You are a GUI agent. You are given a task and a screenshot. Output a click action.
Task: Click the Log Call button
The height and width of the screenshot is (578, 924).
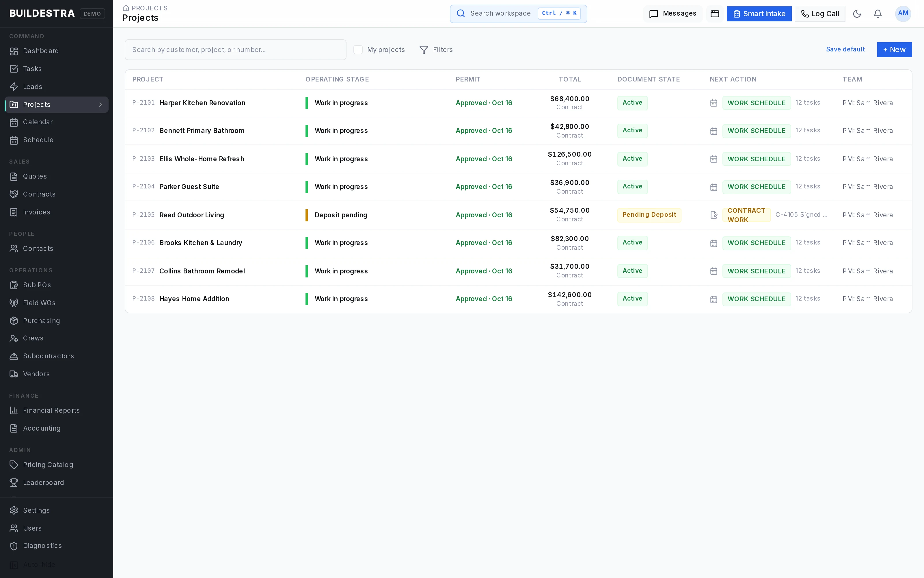point(820,14)
